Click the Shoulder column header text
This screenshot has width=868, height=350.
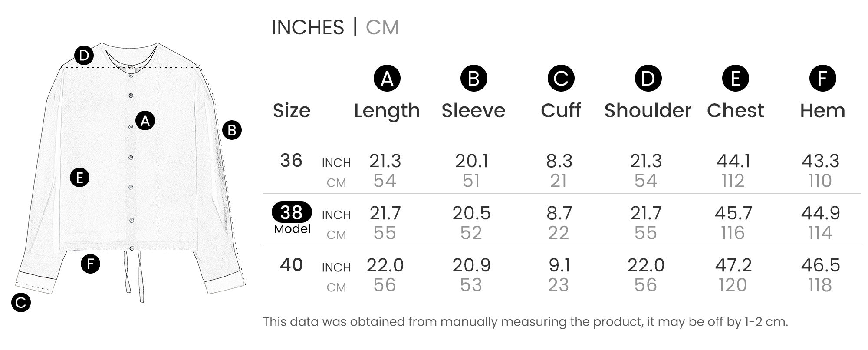point(648,111)
